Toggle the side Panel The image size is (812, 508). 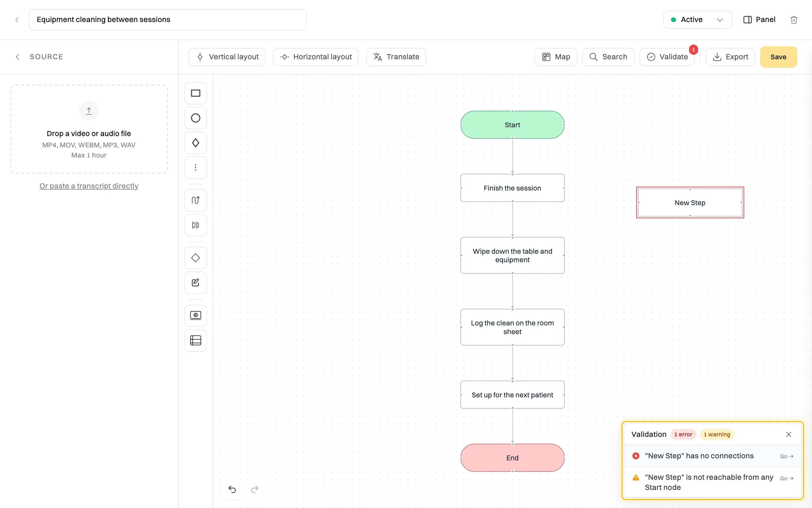pyautogui.click(x=759, y=20)
